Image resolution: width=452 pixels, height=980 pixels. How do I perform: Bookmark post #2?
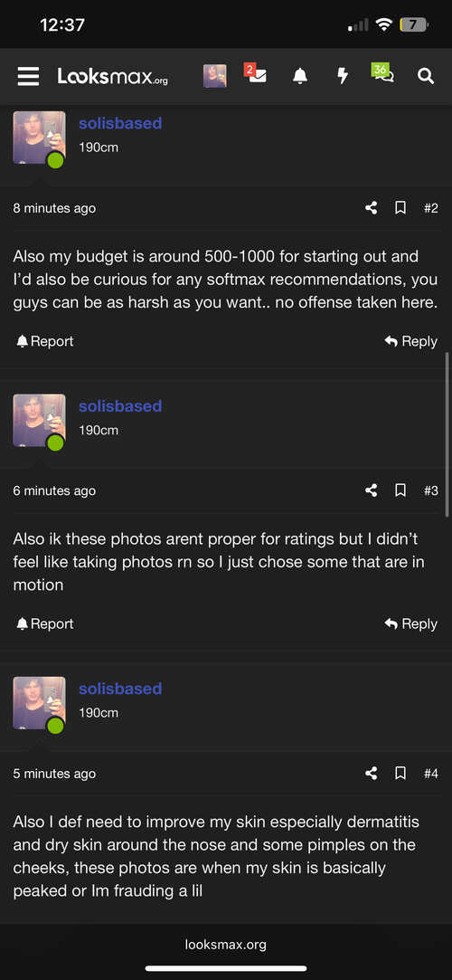[400, 208]
